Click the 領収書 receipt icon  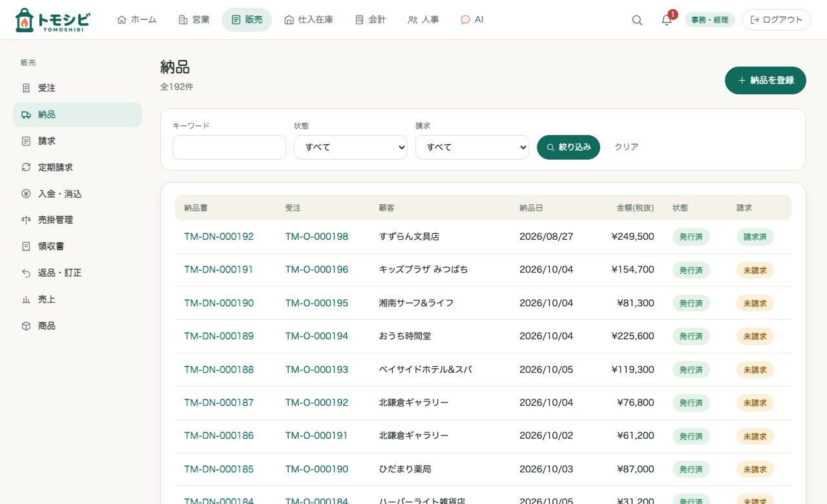click(26, 246)
